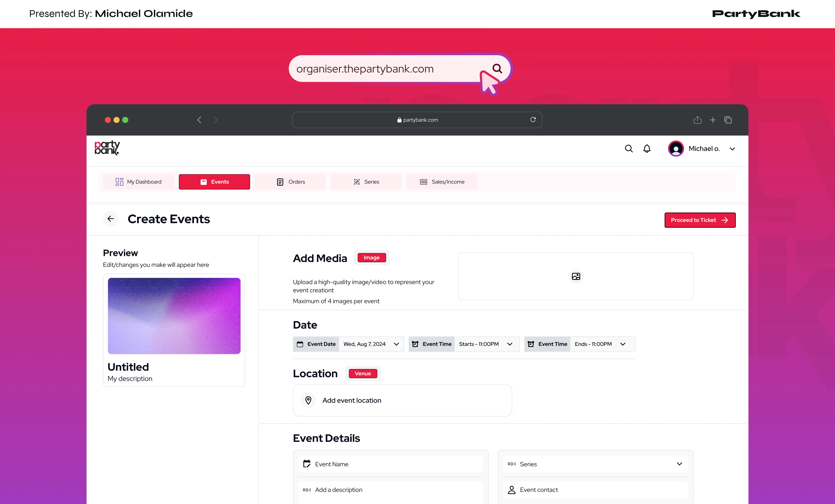The width and height of the screenshot is (835, 504).
Task: Click the text icon beside Add a description
Action: [307, 490]
